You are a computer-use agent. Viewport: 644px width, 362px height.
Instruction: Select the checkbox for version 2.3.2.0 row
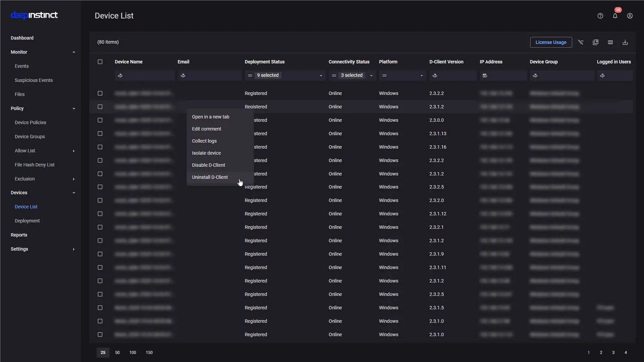pyautogui.click(x=100, y=200)
